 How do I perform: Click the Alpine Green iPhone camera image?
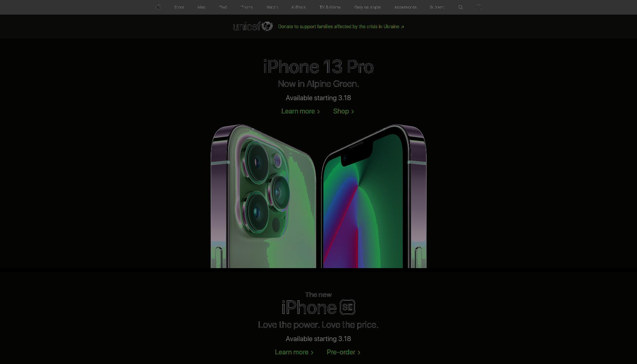(x=263, y=196)
